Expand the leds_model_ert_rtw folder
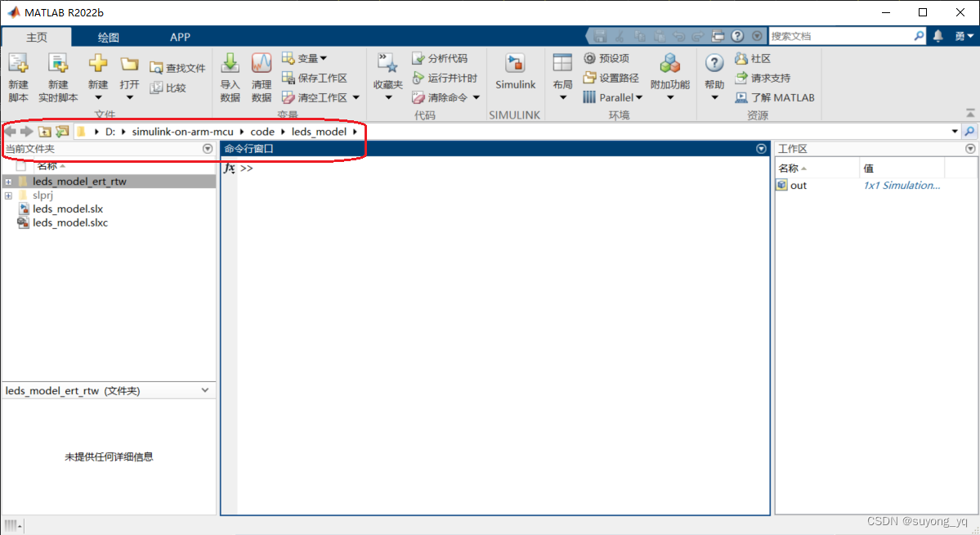980x535 pixels. coord(8,182)
